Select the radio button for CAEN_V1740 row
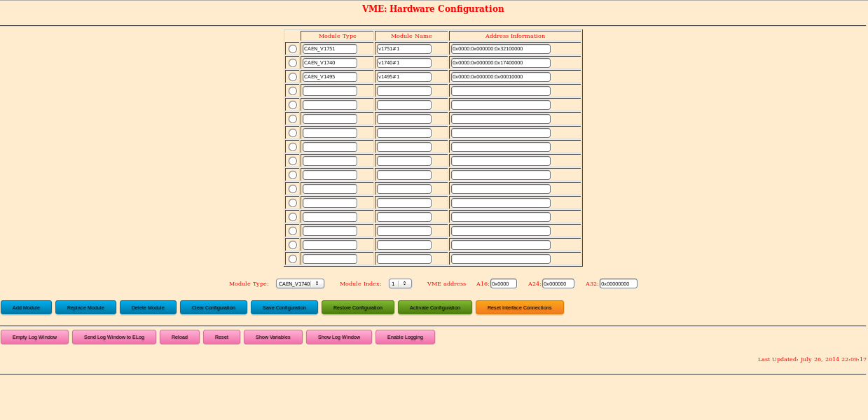Image resolution: width=868 pixels, height=420 pixels. (x=293, y=63)
